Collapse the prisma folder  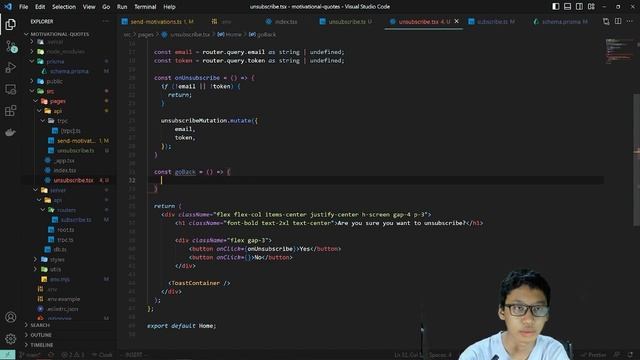[56, 61]
